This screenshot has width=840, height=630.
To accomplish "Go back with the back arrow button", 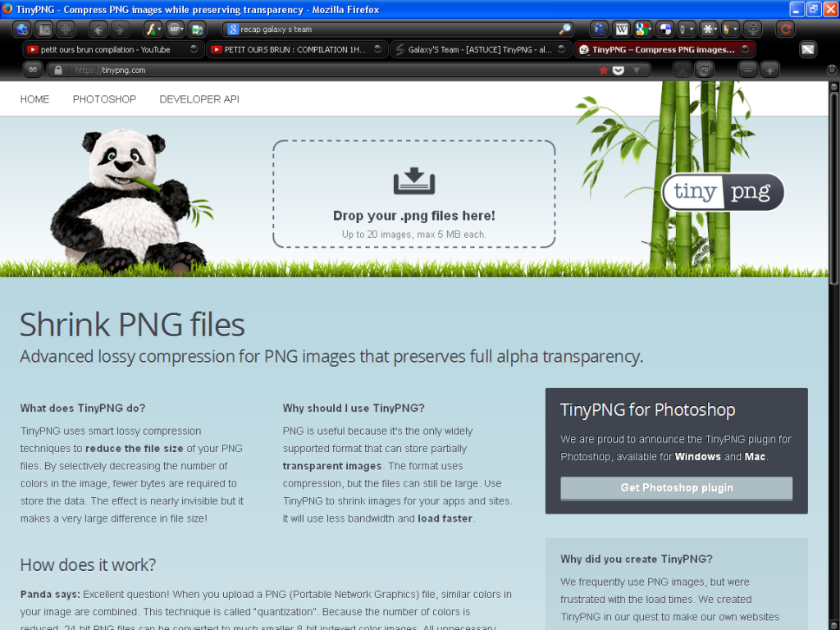I will (x=98, y=30).
